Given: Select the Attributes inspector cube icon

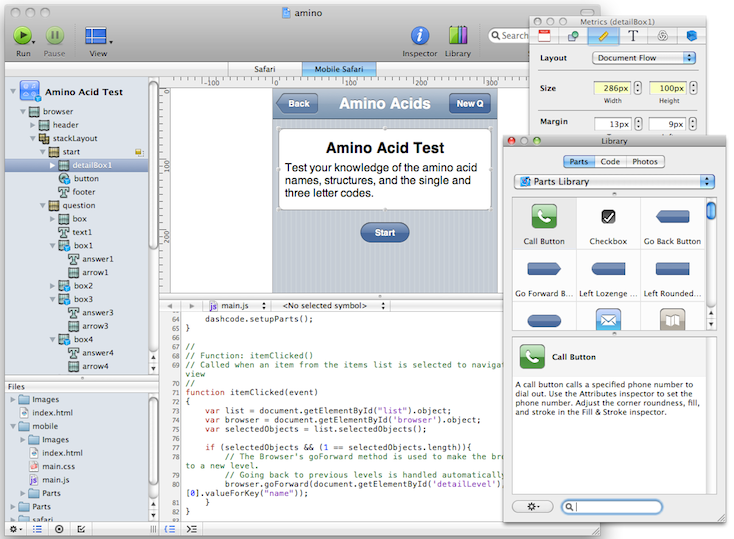Looking at the screenshot, I should (x=691, y=36).
